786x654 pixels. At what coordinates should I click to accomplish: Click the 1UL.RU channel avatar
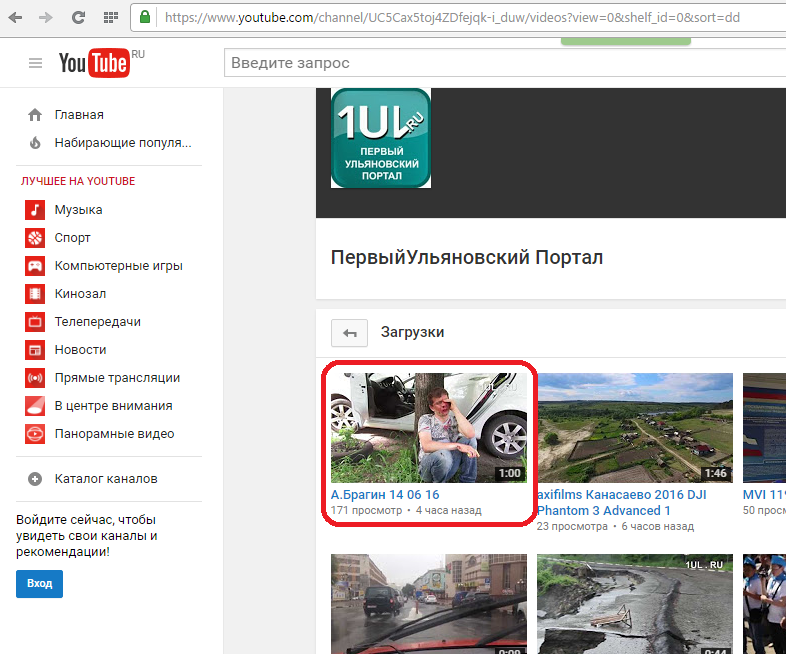(381, 138)
